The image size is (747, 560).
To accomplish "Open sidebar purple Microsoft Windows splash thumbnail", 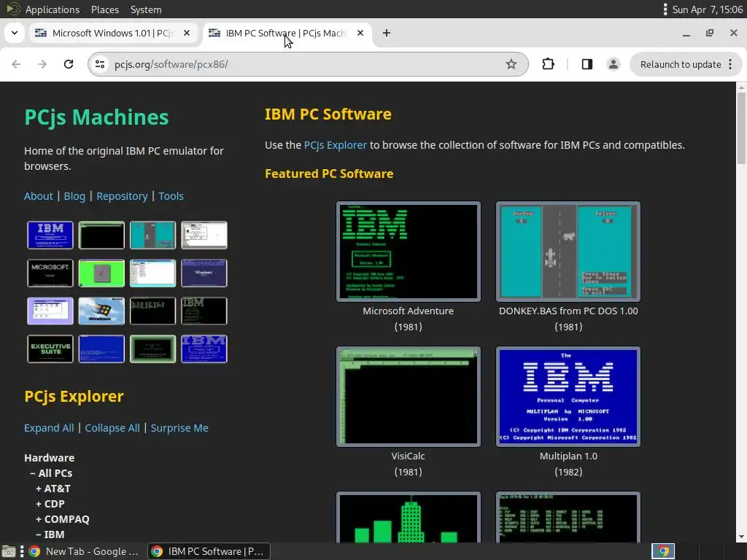I will point(204,273).
